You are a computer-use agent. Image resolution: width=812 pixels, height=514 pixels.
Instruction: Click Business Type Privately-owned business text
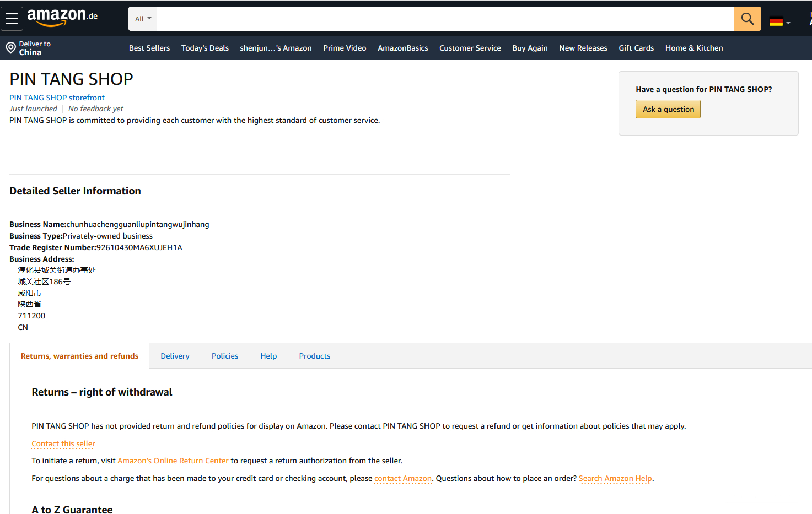[x=81, y=236]
